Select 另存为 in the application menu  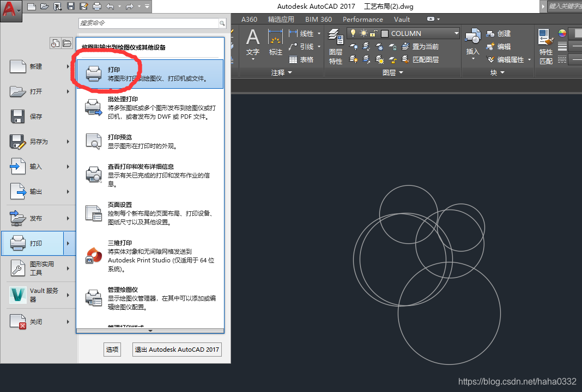pos(39,142)
